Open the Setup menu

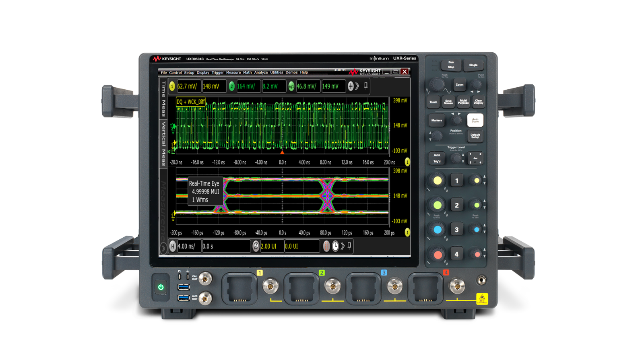[189, 73]
